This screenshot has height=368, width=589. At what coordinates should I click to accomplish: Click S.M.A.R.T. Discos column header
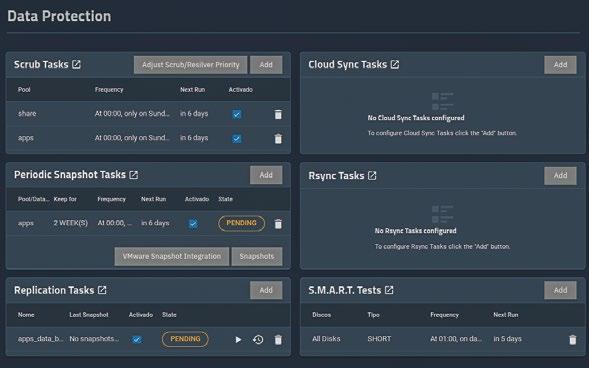click(322, 315)
